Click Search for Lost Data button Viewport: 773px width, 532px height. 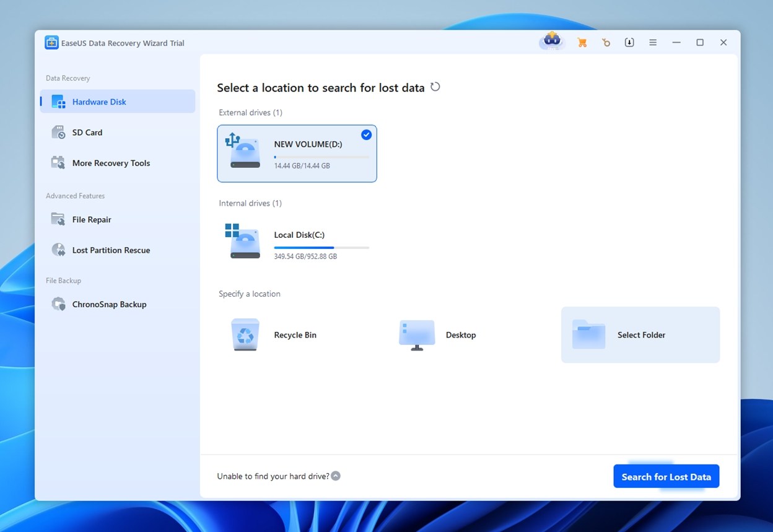pos(666,476)
